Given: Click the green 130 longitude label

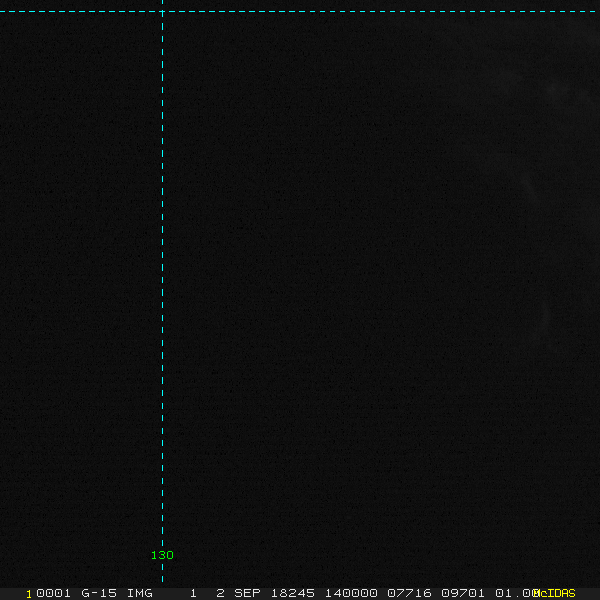Looking at the screenshot, I should point(162,555).
